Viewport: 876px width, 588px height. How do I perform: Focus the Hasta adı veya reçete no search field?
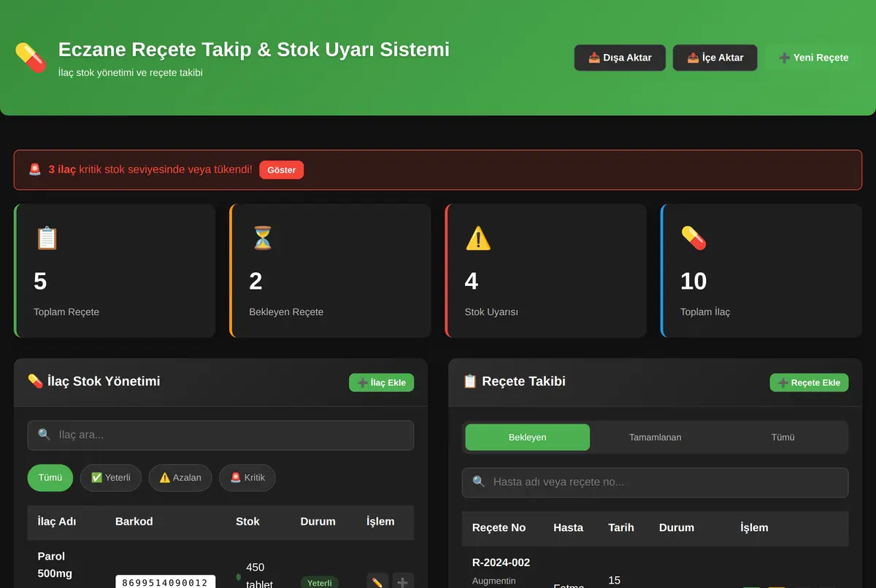tap(655, 482)
